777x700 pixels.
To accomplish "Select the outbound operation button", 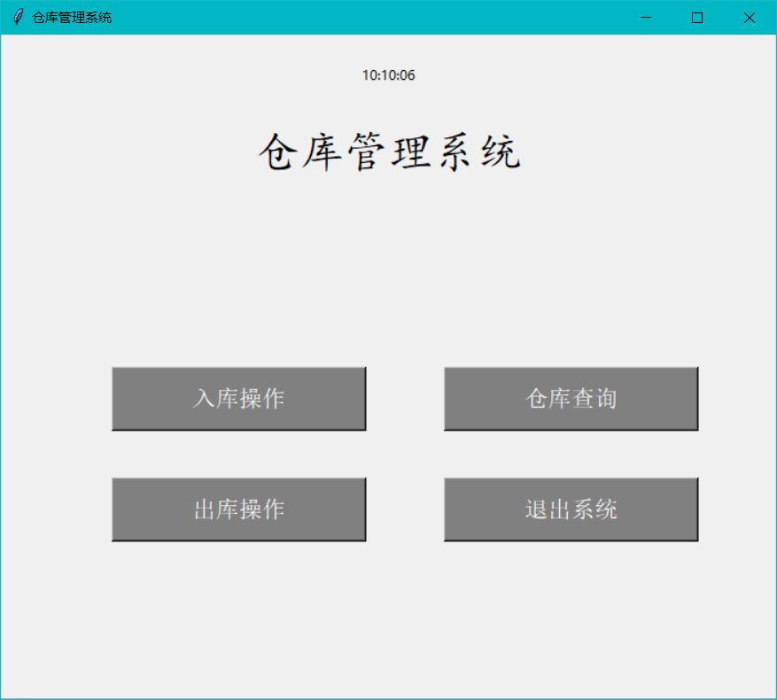I will pos(239,509).
